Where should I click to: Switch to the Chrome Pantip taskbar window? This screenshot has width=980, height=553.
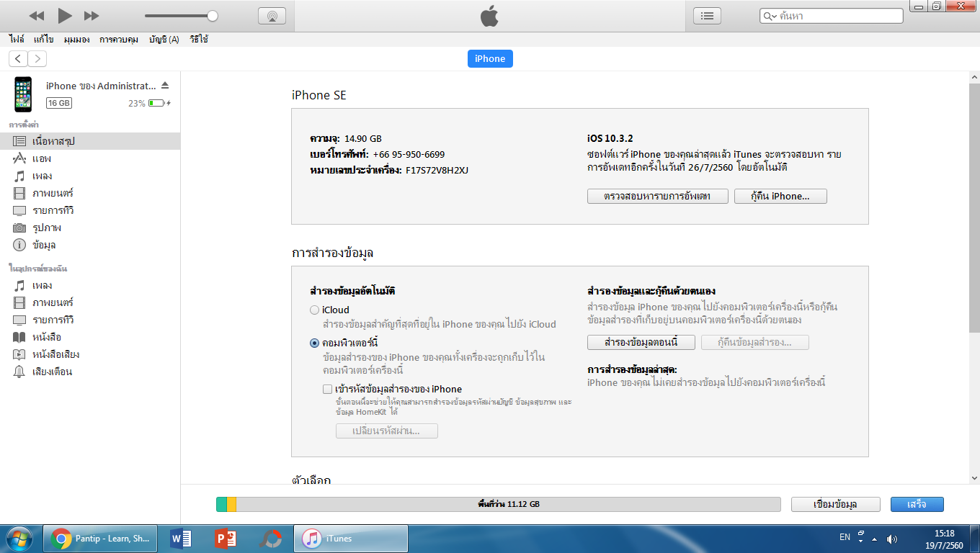(x=102, y=539)
